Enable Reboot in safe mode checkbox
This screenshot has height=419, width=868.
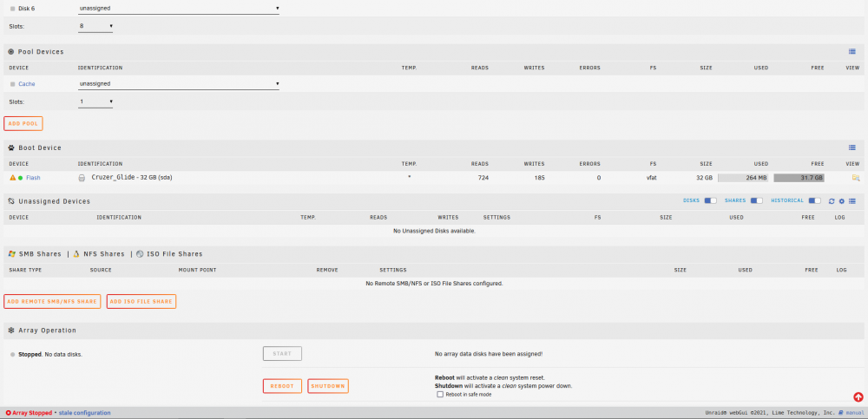[440, 395]
